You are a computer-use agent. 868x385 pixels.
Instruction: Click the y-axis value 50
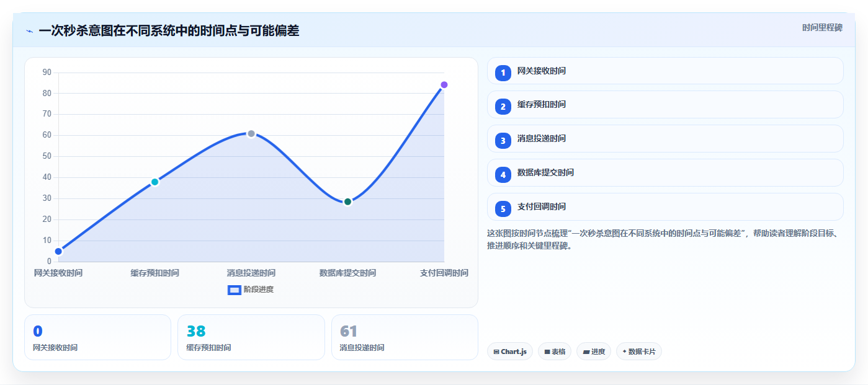click(x=47, y=156)
